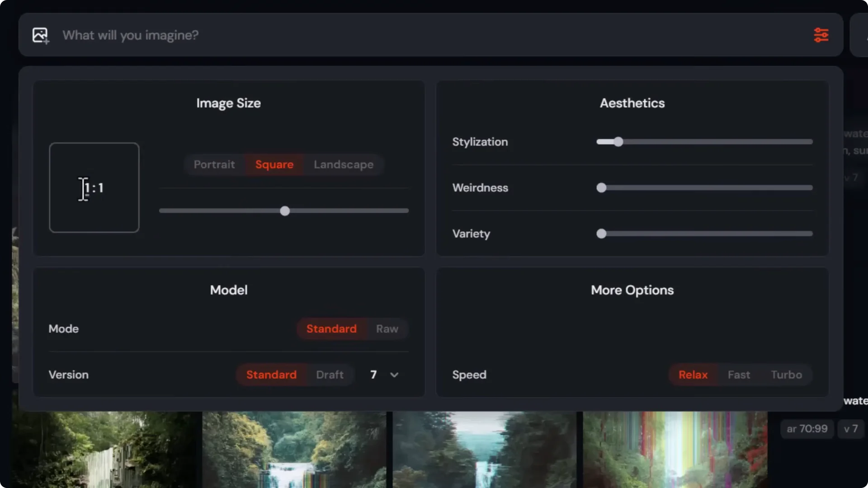Click the Variety slider handle
The height and width of the screenshot is (488, 868).
601,234
